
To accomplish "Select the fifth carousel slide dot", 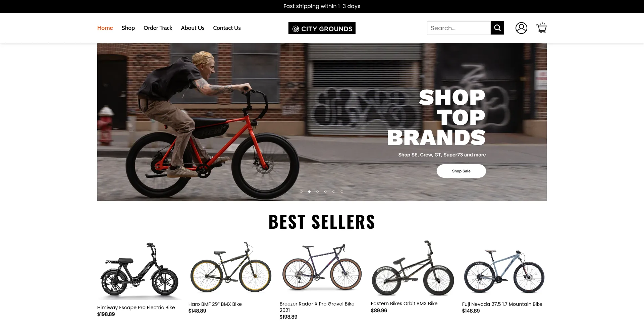I will click(x=334, y=191).
